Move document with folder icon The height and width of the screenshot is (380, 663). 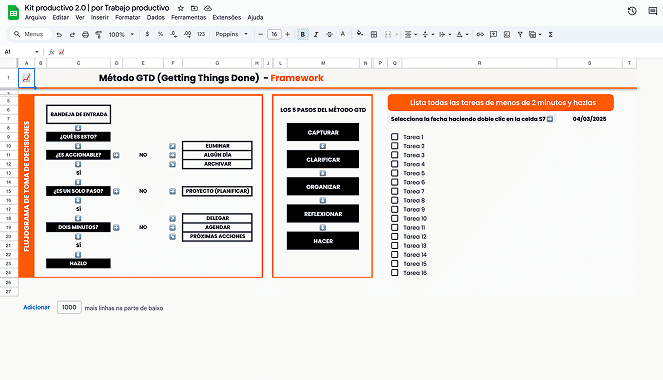coord(194,8)
